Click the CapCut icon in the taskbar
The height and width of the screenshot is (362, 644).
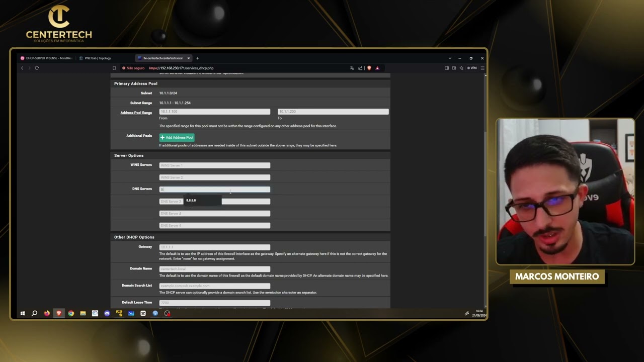click(143, 313)
